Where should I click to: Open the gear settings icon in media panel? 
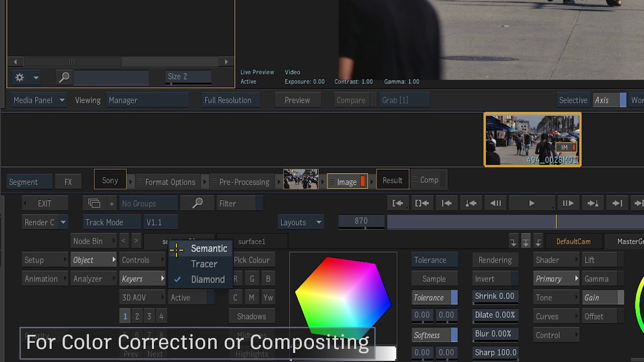[x=20, y=77]
